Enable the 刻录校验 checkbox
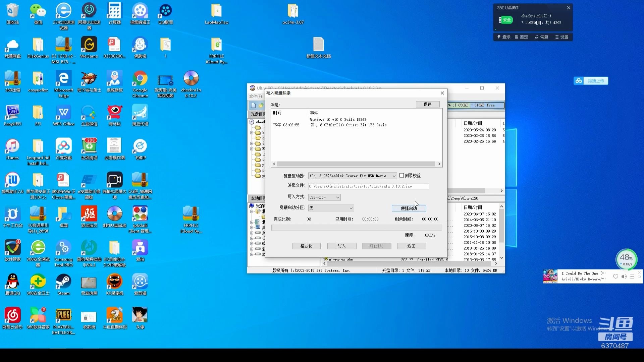This screenshot has height=362, width=644. point(401,176)
